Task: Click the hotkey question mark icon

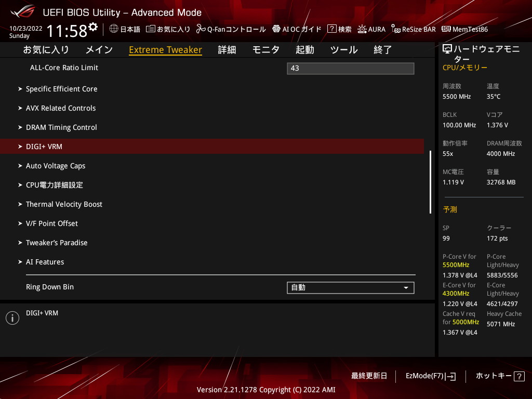Action: point(519,376)
